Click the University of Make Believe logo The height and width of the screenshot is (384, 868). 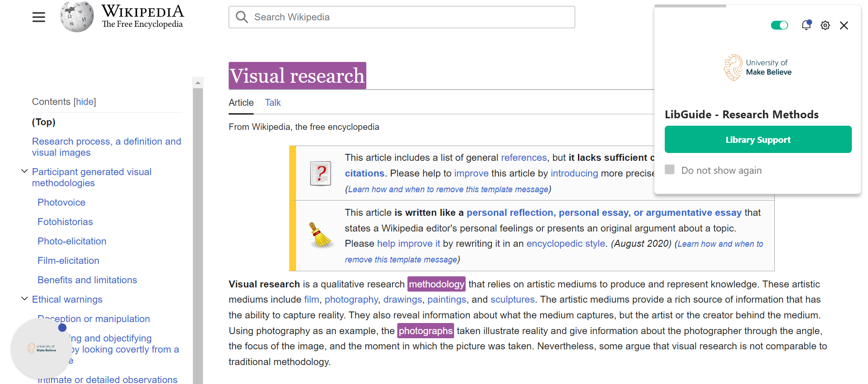758,67
